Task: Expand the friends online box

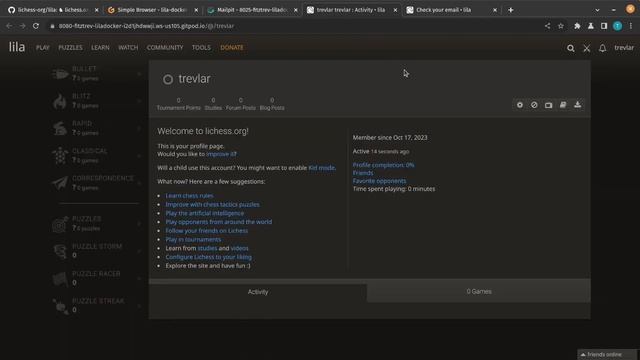Action: pyautogui.click(x=607, y=354)
